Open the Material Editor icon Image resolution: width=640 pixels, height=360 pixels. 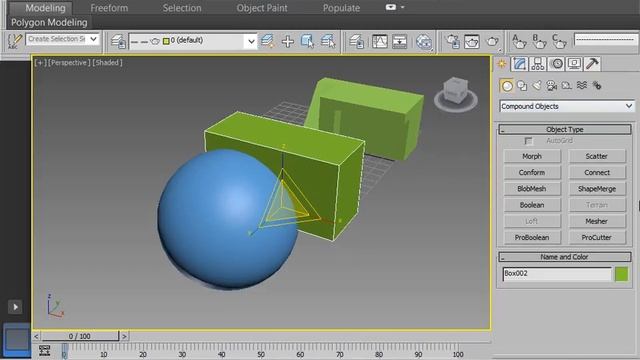point(424,41)
